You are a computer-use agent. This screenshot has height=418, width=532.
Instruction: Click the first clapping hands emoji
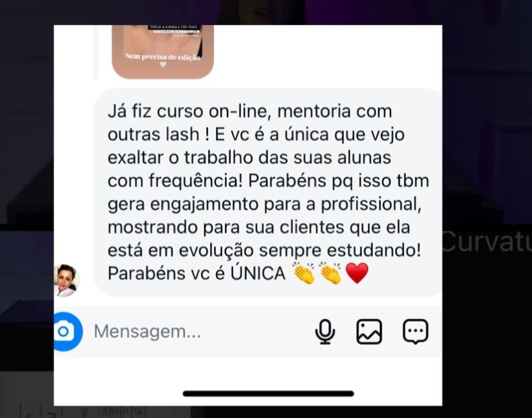point(304,273)
